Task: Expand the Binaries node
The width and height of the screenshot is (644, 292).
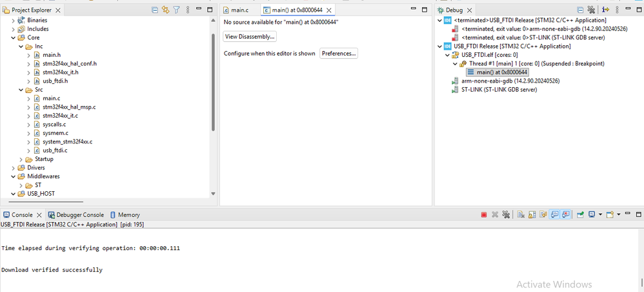Action: (14, 20)
